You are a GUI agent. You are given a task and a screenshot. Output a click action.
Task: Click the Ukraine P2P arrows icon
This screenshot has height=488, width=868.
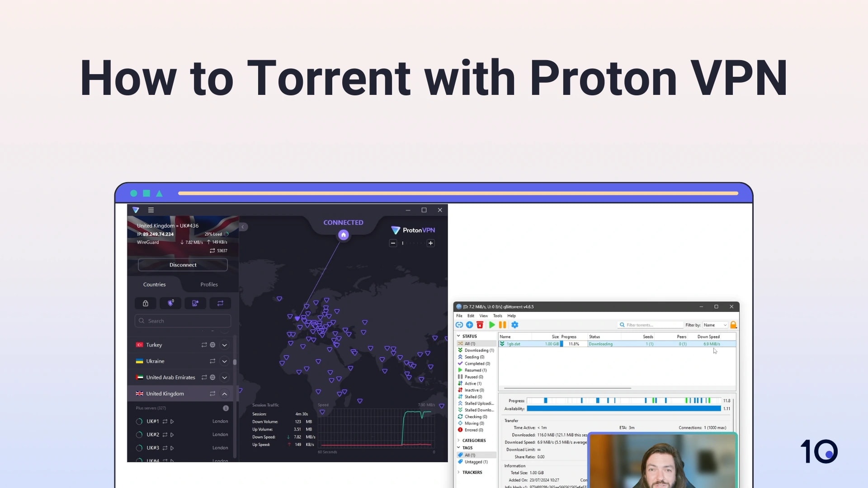click(212, 361)
